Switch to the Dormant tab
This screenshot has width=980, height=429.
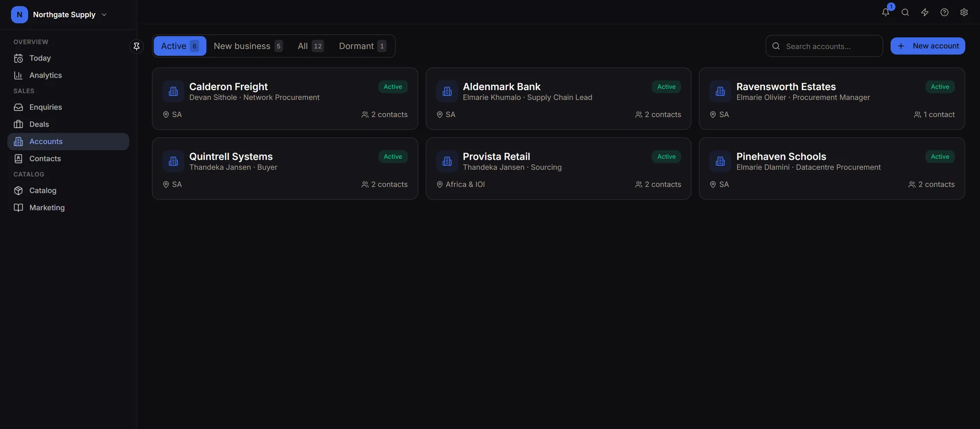(363, 46)
